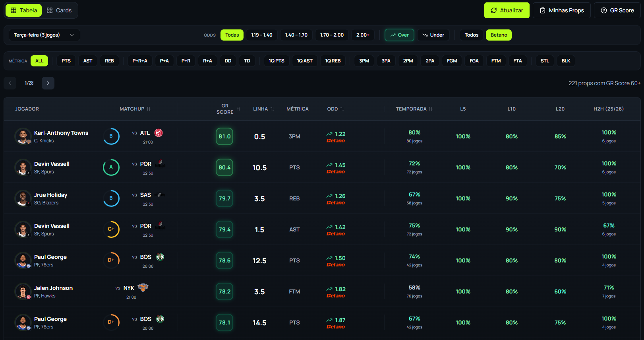The height and width of the screenshot is (340, 644).
Task: Sort by Temporada column arrows
Action: pyautogui.click(x=431, y=109)
